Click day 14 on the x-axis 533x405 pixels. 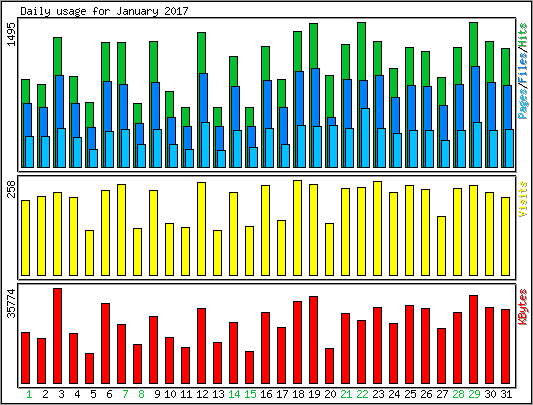[x=234, y=394]
